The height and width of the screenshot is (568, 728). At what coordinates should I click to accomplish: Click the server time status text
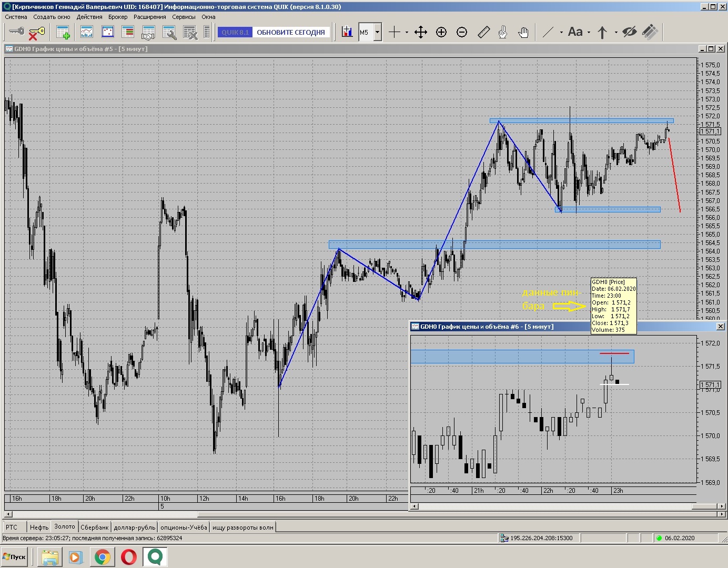click(93, 538)
